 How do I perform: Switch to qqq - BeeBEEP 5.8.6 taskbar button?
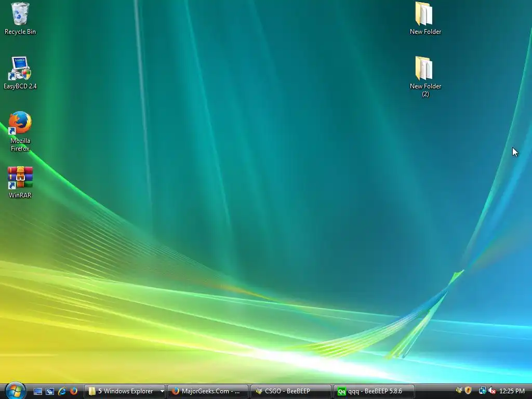(x=374, y=391)
